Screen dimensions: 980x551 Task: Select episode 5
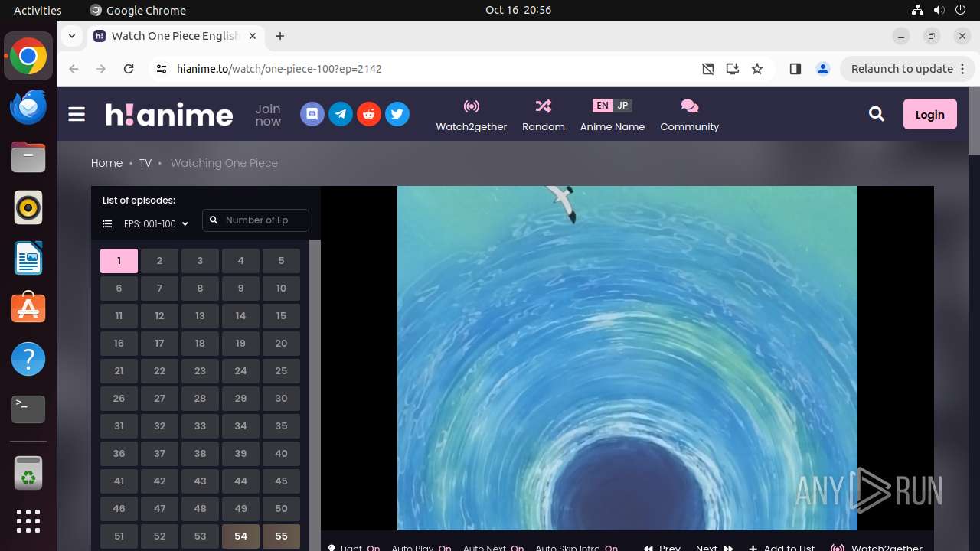click(281, 261)
